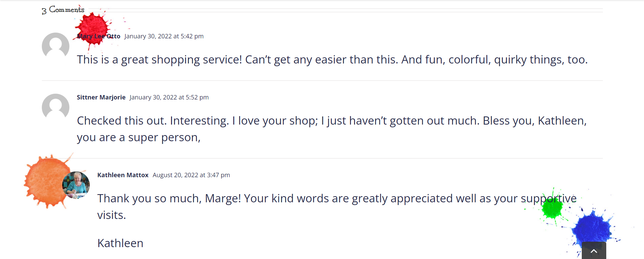Click the August 20, 2022 3:47 pm timestamp
Image resolution: width=644 pixels, height=259 pixels.
191,175
